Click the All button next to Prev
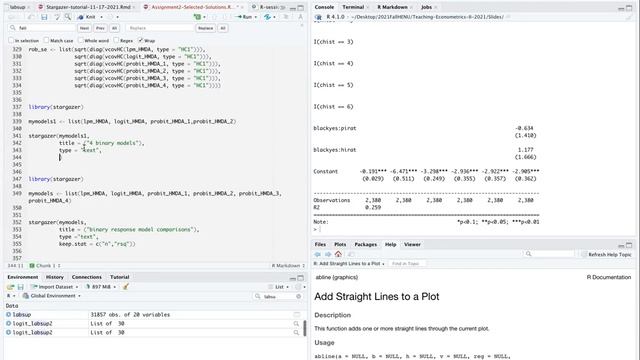This screenshot has width=640, height=360. [x=114, y=28]
